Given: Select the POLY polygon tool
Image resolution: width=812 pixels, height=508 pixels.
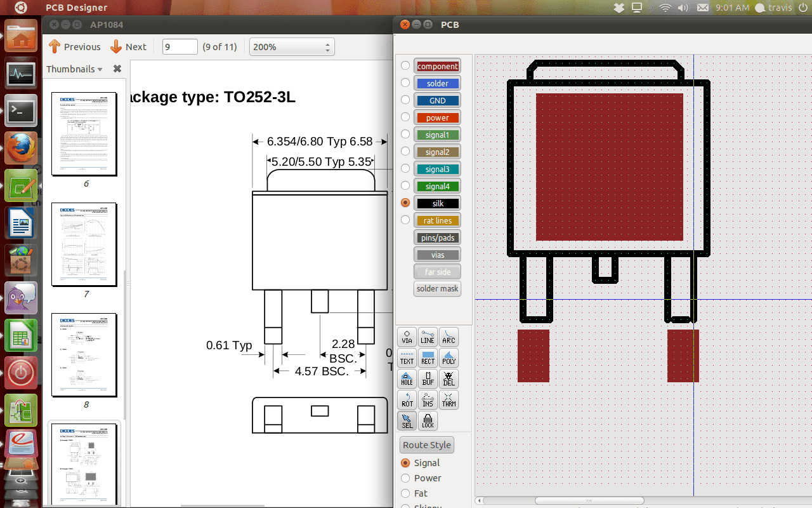Looking at the screenshot, I should coord(449,358).
